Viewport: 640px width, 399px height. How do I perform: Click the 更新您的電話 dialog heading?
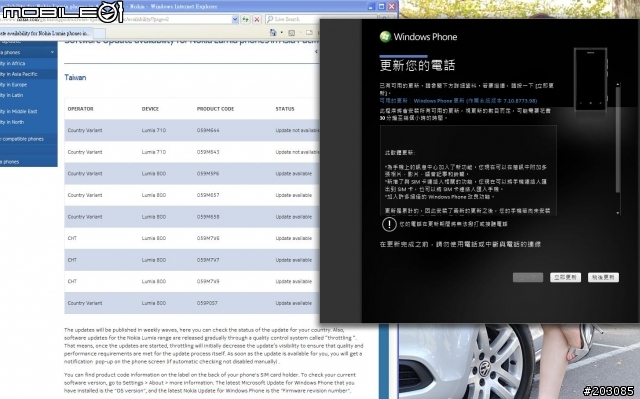(417, 65)
